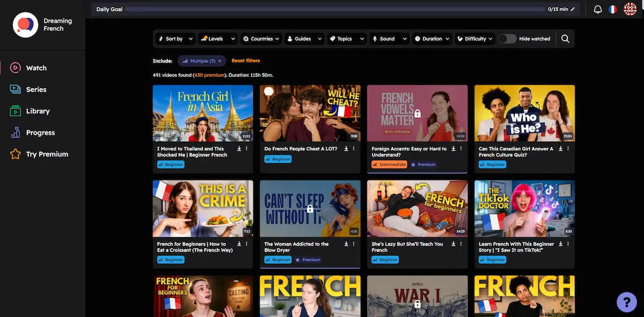This screenshot has height=317, width=644.
Task: Open the Difficulty filter dropdown
Action: (x=475, y=39)
